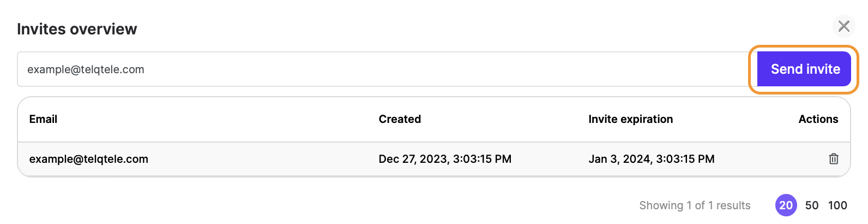
Task: Close the Invites overview dialog
Action: click(844, 26)
